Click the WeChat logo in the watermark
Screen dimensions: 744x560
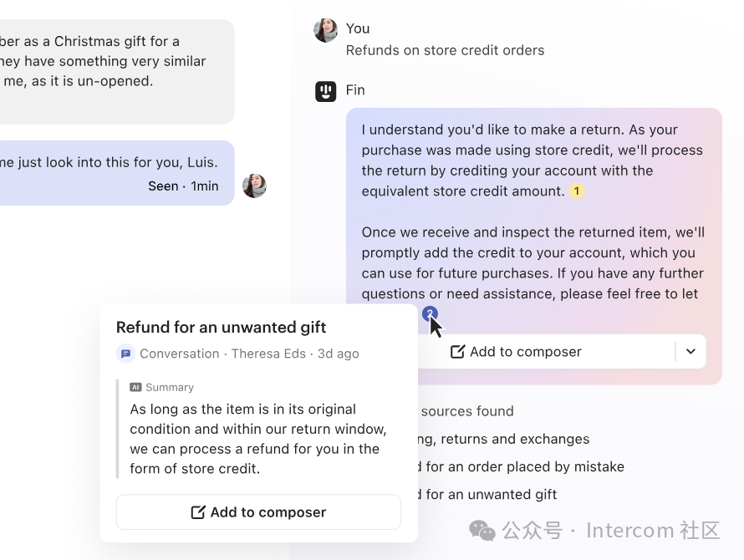[482, 531]
